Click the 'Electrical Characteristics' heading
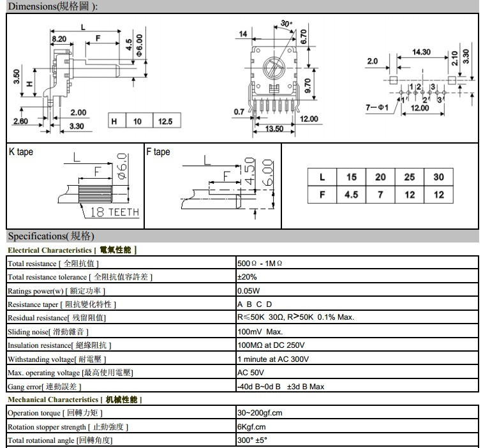 [x=72, y=250]
